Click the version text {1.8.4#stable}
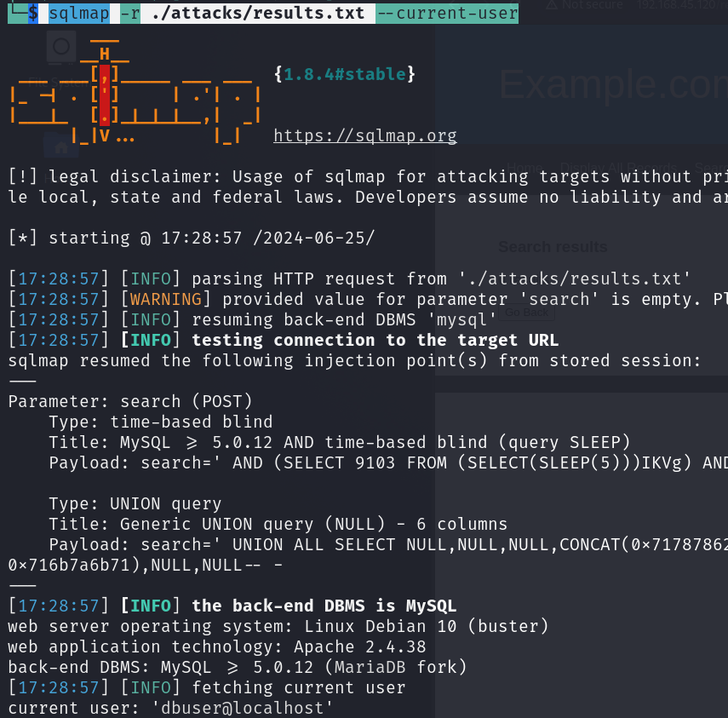Image resolution: width=728 pixels, height=718 pixels. tap(345, 74)
